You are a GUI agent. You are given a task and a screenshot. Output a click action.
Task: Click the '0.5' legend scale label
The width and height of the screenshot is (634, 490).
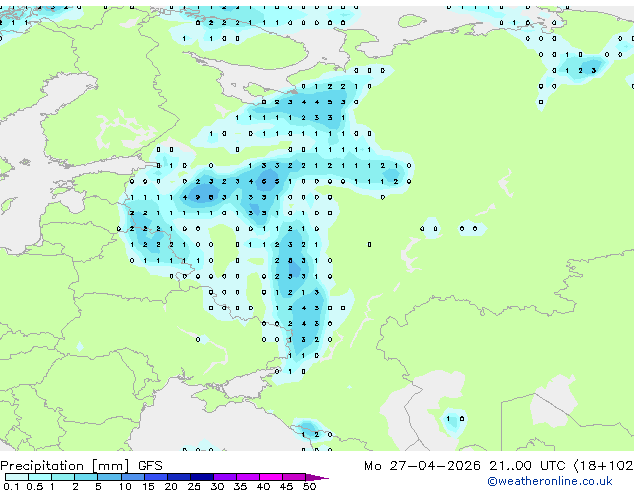point(35,486)
